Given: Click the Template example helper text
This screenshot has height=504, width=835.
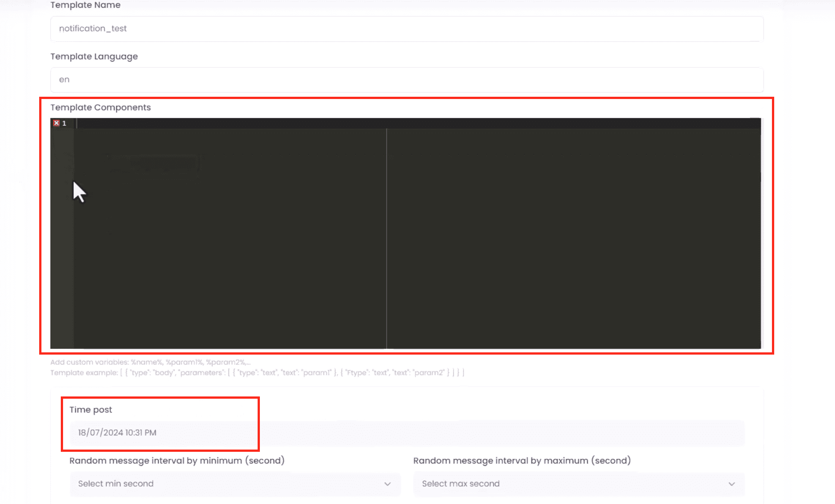Looking at the screenshot, I should (x=257, y=373).
